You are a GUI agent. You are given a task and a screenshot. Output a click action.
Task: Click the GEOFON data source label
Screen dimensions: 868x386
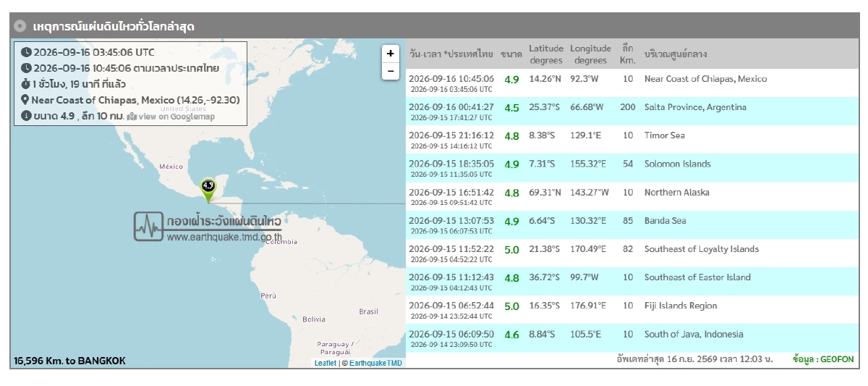pos(823,359)
